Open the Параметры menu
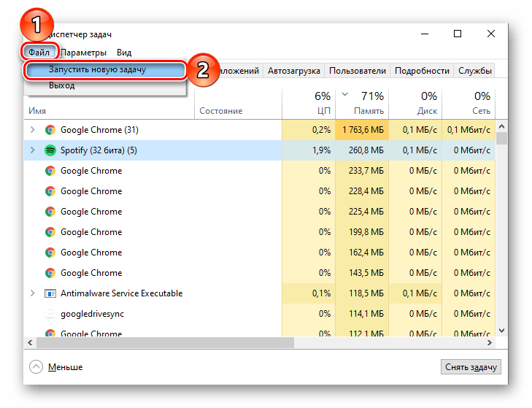Viewport: 532px width, 408px height. [x=83, y=53]
